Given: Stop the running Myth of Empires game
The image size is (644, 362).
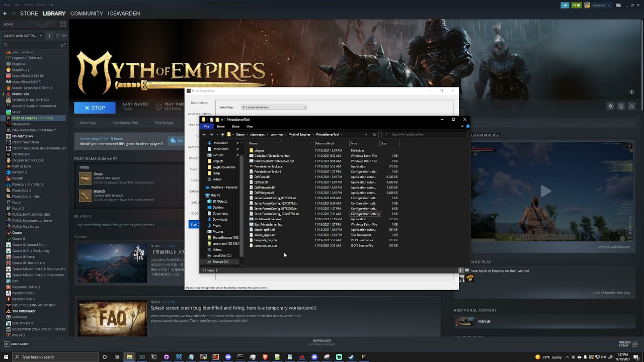Looking at the screenshot, I should click(95, 108).
